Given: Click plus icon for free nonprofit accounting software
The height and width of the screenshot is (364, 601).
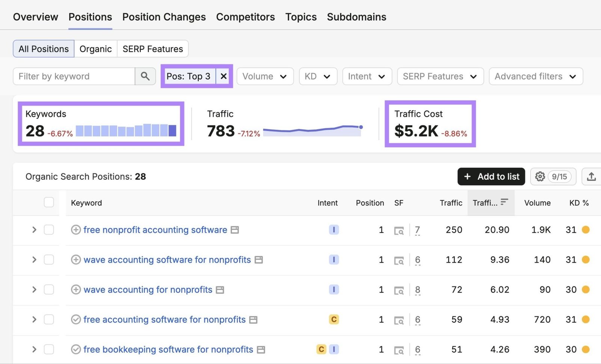Looking at the screenshot, I should tap(76, 230).
